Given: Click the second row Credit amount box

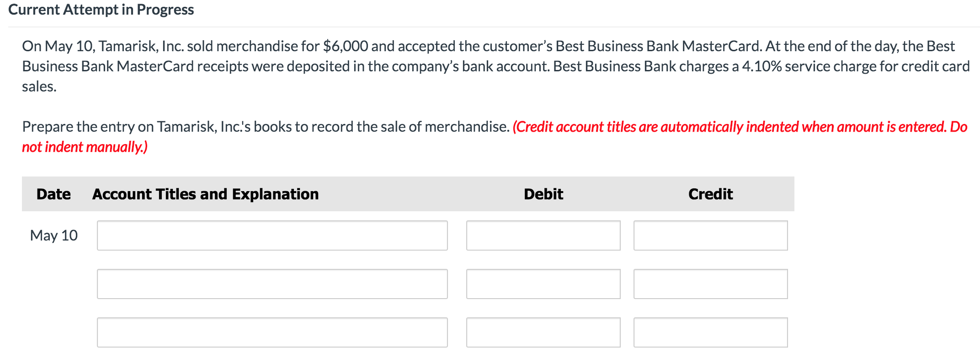Looking at the screenshot, I should [x=710, y=284].
